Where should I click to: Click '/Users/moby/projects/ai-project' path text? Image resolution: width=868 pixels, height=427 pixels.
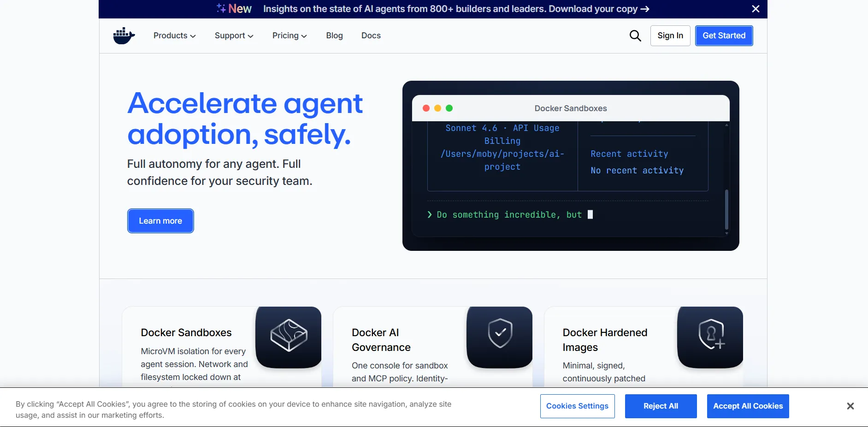(502, 160)
